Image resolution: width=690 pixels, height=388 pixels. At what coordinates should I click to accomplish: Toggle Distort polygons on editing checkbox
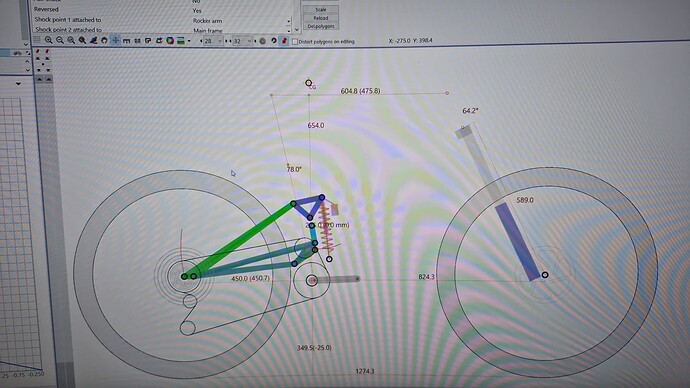pyautogui.click(x=295, y=42)
